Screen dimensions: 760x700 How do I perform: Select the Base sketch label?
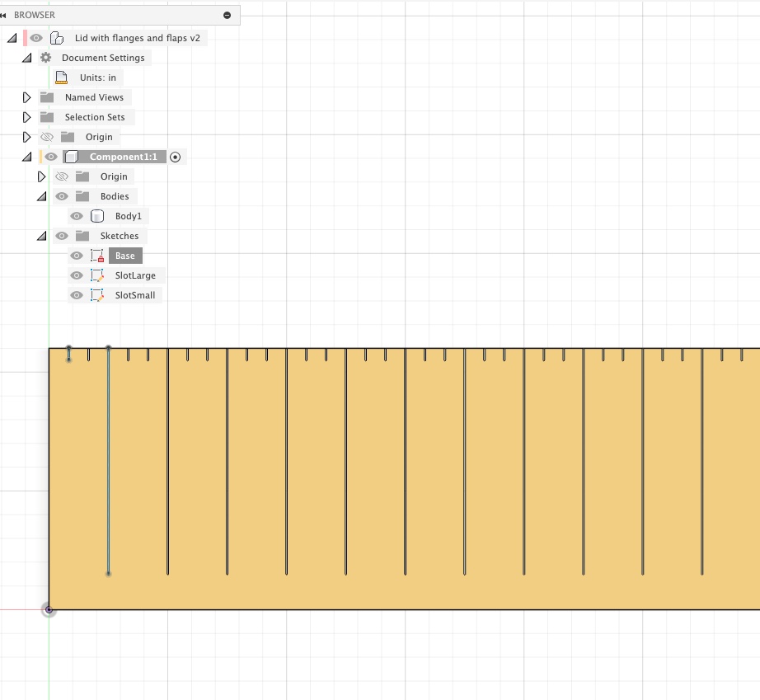[124, 256]
